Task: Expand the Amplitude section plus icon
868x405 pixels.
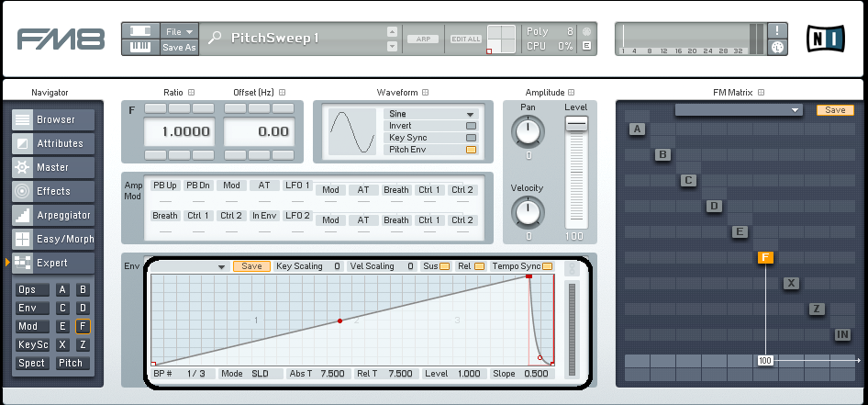Action: pos(572,93)
